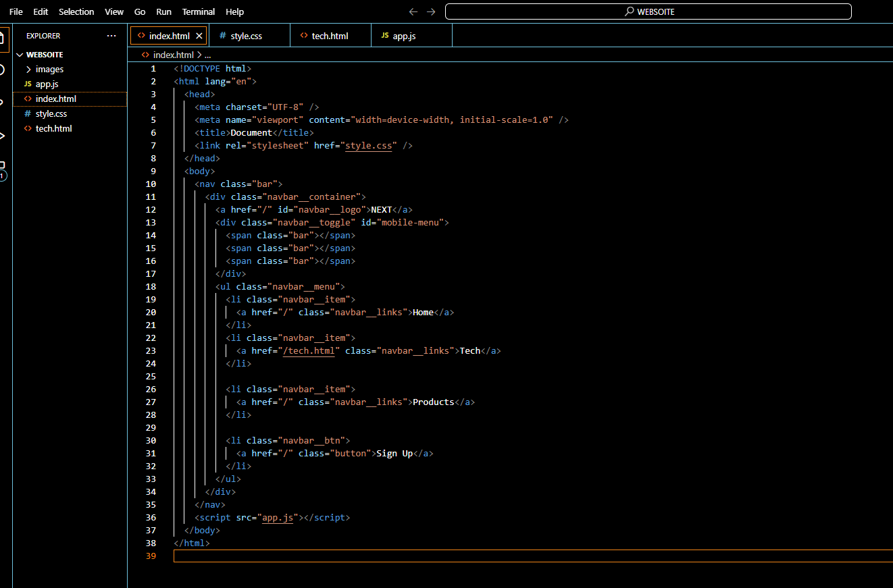Click the index.html breadcrumb path

173,55
